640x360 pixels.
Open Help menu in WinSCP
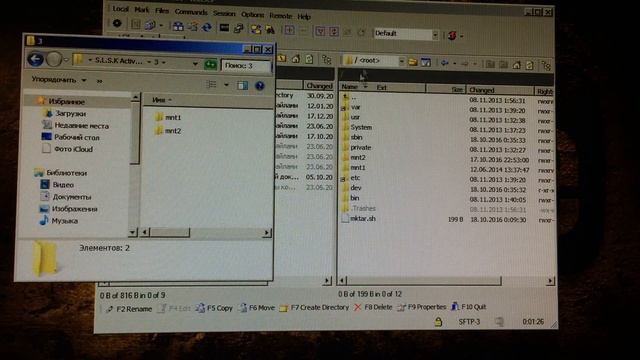[x=304, y=17]
